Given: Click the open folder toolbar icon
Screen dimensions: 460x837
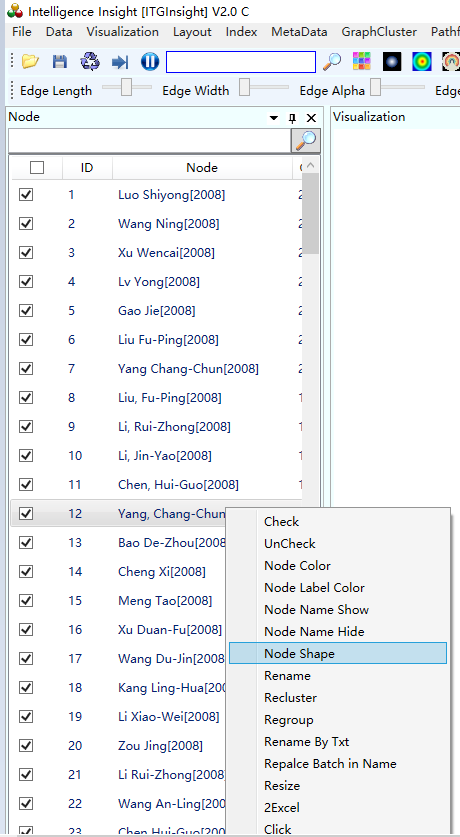Looking at the screenshot, I should click(x=30, y=62).
